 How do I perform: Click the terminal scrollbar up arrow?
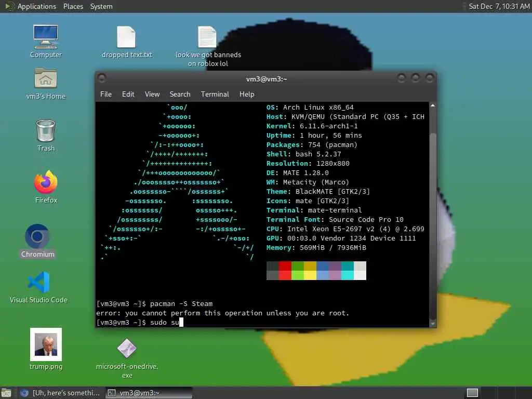[x=433, y=106]
